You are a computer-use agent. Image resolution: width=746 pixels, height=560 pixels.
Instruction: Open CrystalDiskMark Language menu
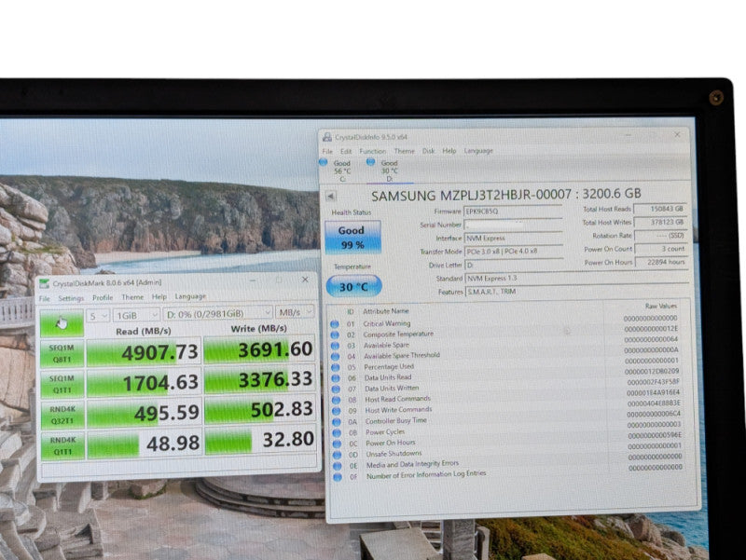click(x=190, y=296)
